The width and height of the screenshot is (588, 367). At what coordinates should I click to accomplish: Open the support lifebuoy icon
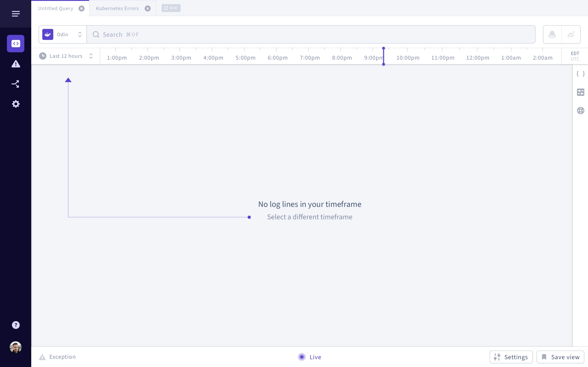point(580,111)
